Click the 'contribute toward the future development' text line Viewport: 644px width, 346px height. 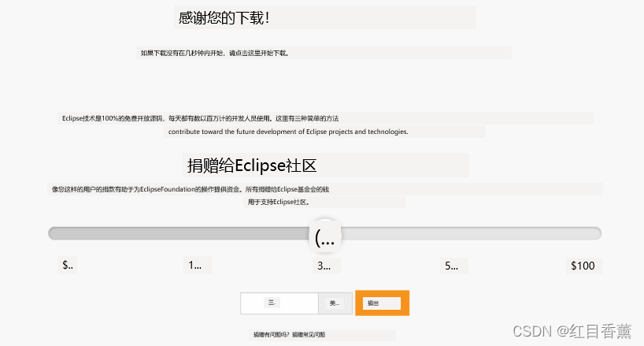coord(288,132)
